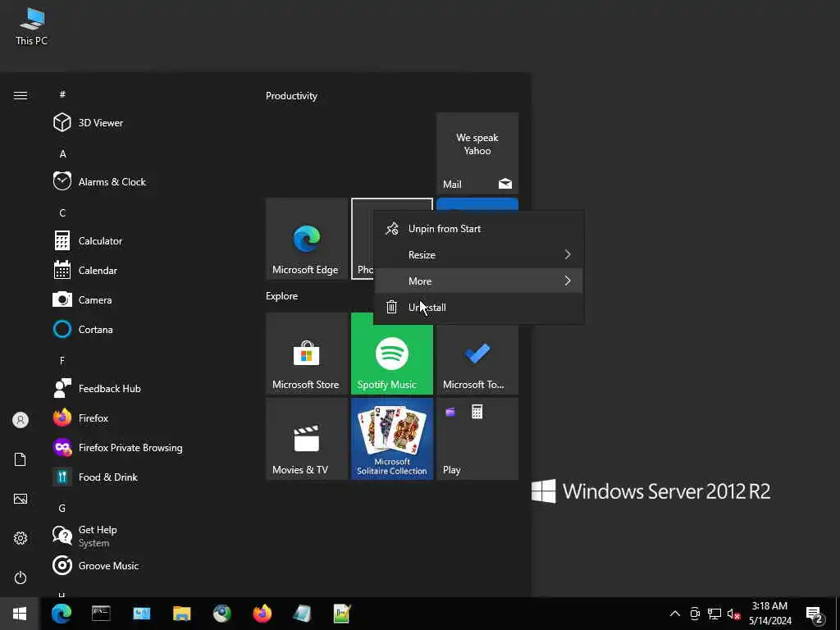Expand the Resize submenu
Screen dimensions: 840x630
[478, 255]
